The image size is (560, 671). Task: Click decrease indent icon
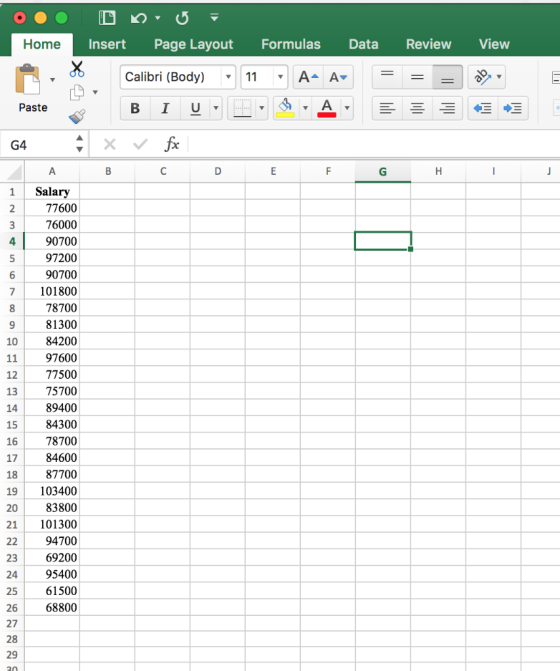pos(483,108)
